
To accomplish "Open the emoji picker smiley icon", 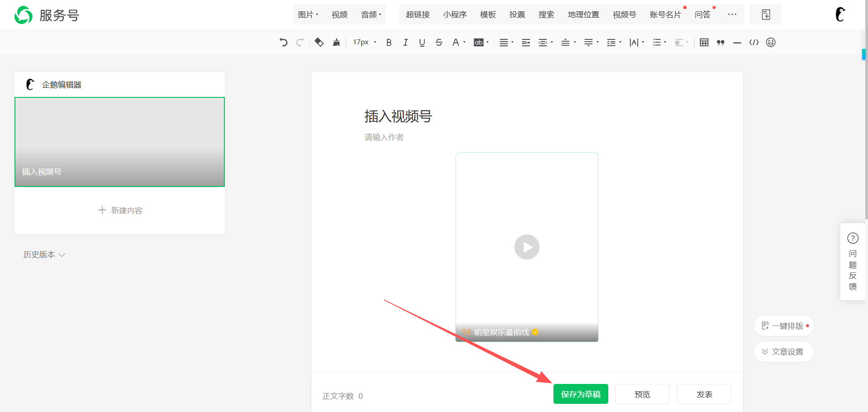I will pos(771,43).
